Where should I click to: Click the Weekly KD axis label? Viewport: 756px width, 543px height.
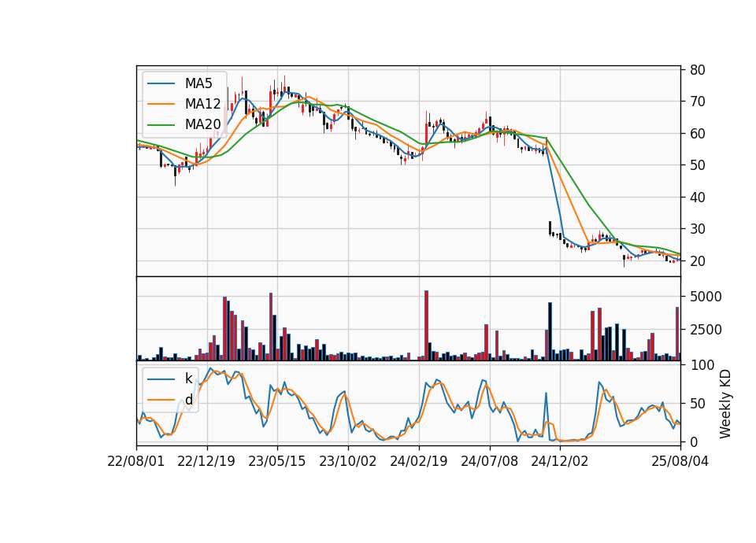pos(724,404)
